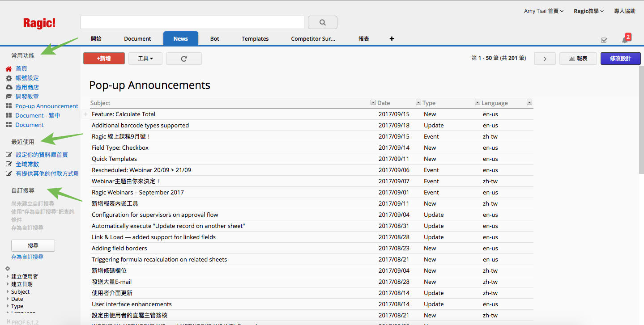Image resolution: width=644 pixels, height=325 pixels.
Task: Switch to the Bot tab
Action: (215, 39)
